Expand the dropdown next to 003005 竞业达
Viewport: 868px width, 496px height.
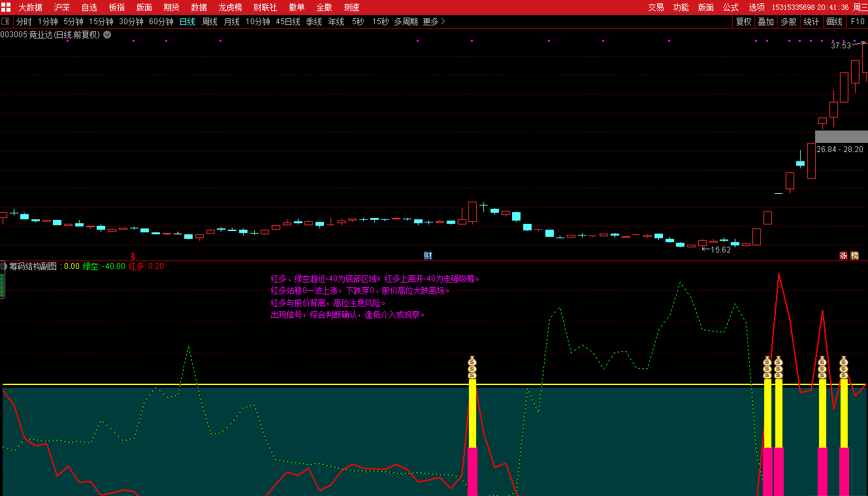click(107, 35)
